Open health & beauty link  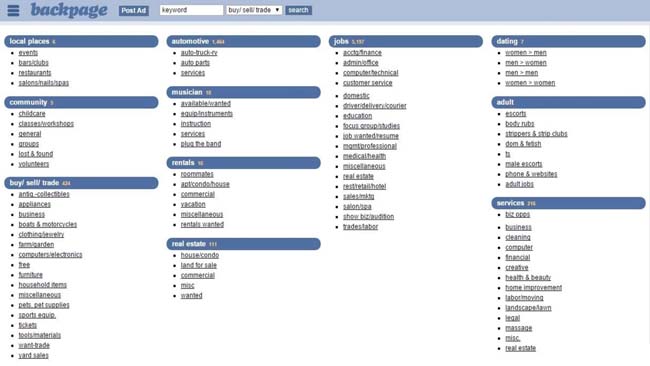click(528, 278)
